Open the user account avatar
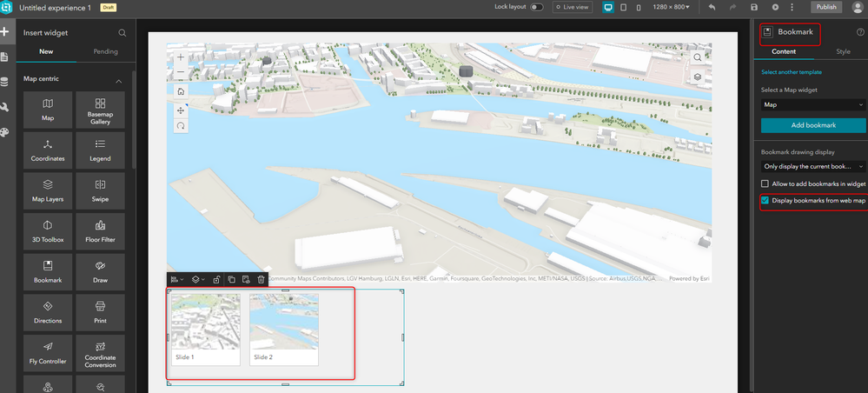The width and height of the screenshot is (868, 393). point(858,7)
